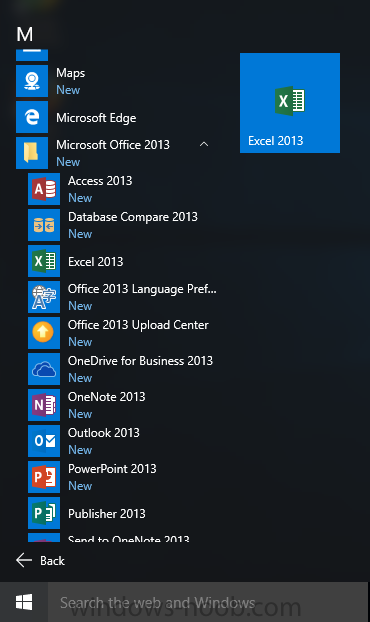Open the pinned Excel 2013 tile

point(290,103)
